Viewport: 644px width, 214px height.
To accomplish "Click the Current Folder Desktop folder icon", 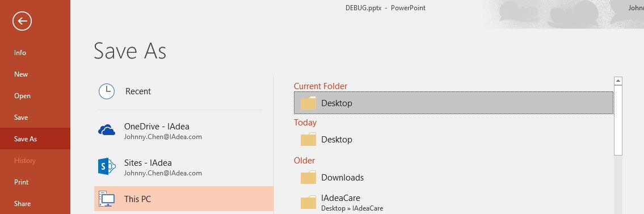I will (x=308, y=103).
